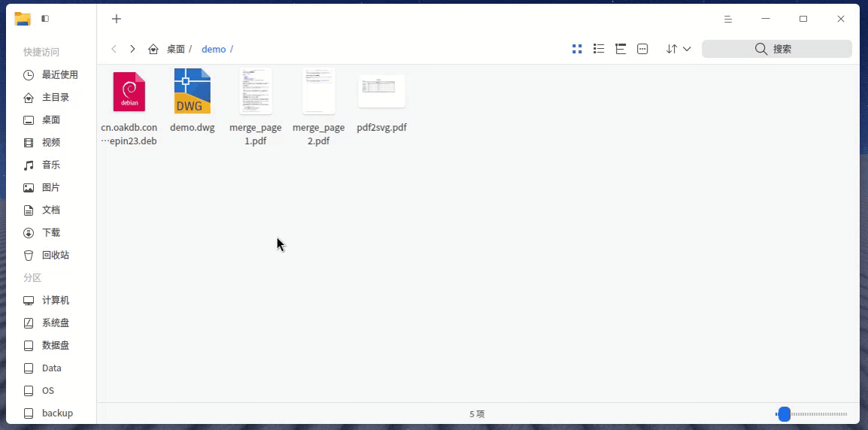The height and width of the screenshot is (430, 868).
Task: Click 桌面 in the breadcrumb path
Action: [176, 50]
